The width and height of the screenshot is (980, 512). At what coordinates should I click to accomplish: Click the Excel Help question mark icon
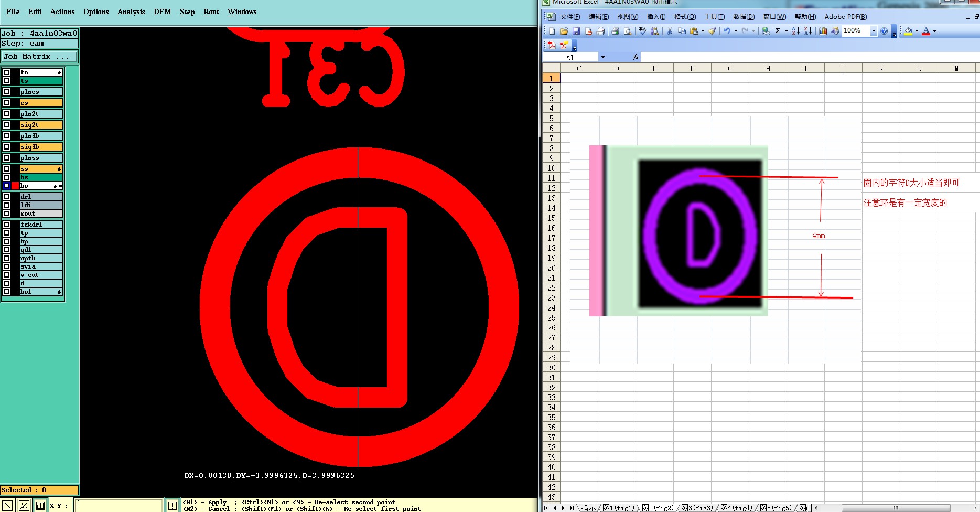point(884,31)
